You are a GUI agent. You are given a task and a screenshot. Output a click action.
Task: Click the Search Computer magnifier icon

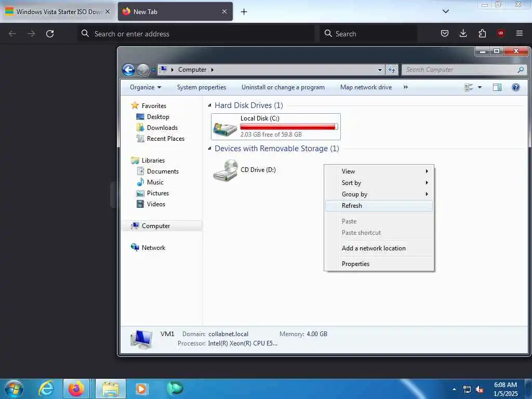coord(521,70)
